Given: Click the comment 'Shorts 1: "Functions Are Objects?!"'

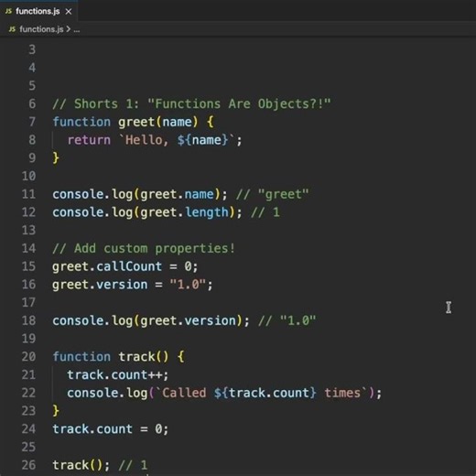Looking at the screenshot, I should pyautogui.click(x=202, y=103).
